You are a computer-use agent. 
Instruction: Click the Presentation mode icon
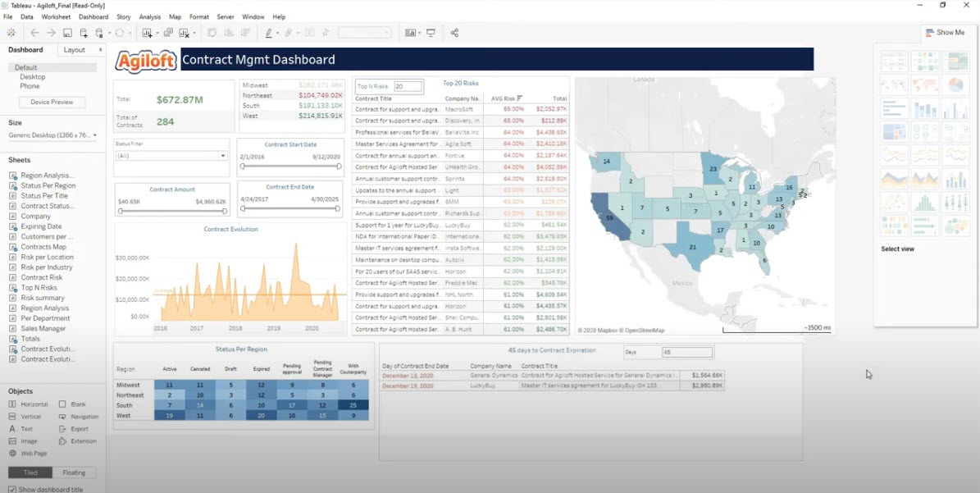click(x=431, y=33)
